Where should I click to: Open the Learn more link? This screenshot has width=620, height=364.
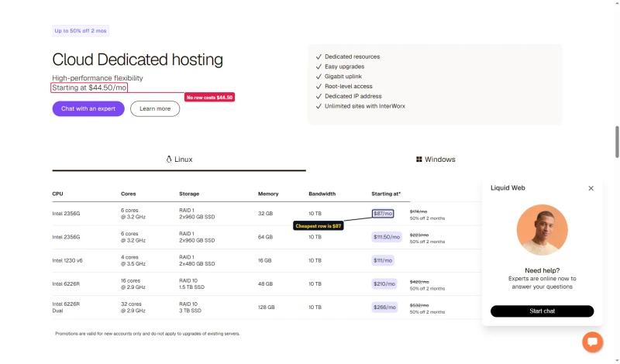pos(155,108)
